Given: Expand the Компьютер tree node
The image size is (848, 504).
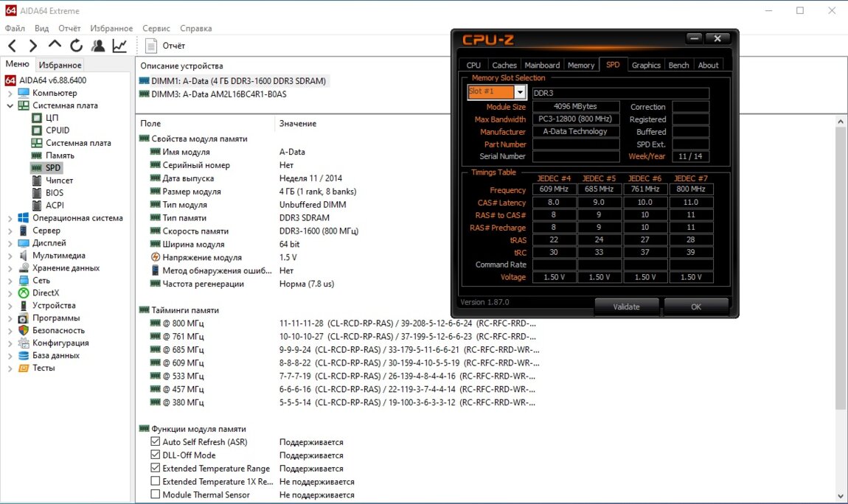Looking at the screenshot, I should tap(10, 94).
